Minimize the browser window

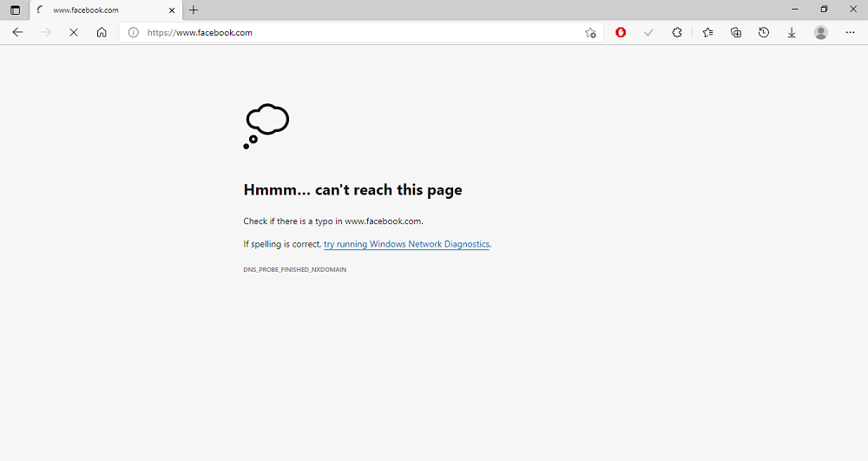(795, 10)
